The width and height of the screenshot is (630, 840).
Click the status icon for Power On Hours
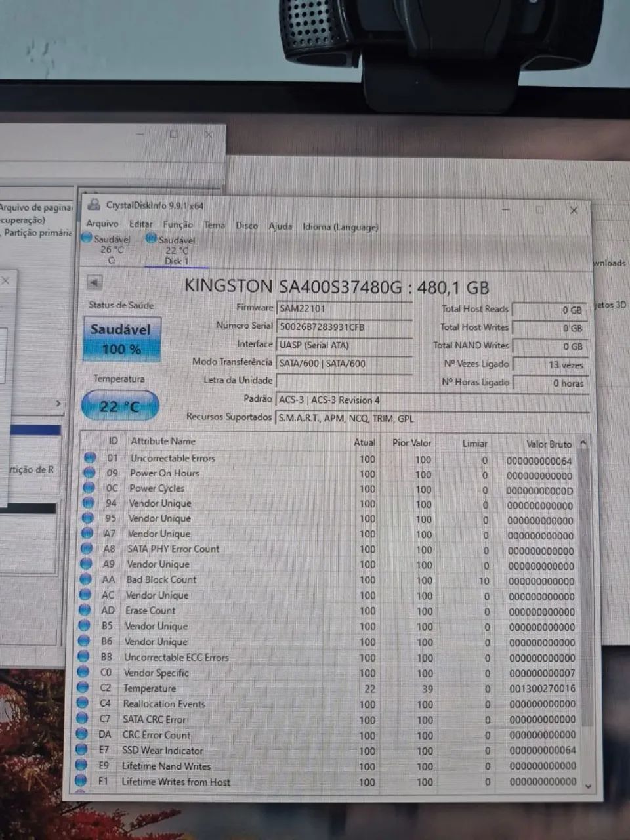click(89, 473)
